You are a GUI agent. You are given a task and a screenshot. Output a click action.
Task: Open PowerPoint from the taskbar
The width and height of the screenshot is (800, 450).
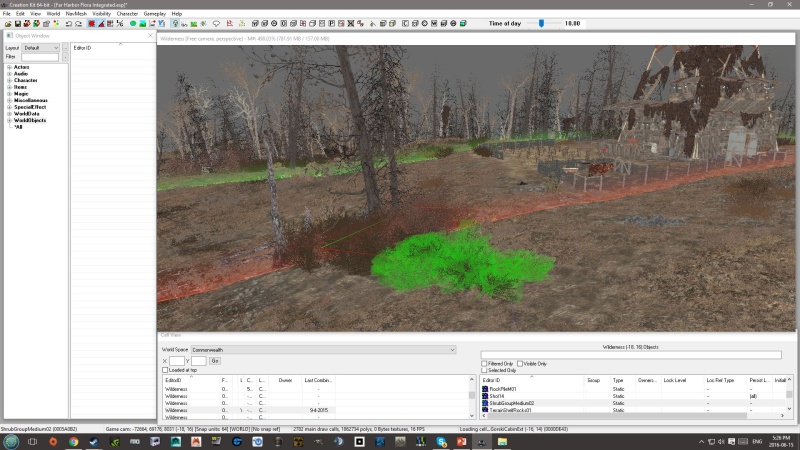(x=461, y=441)
